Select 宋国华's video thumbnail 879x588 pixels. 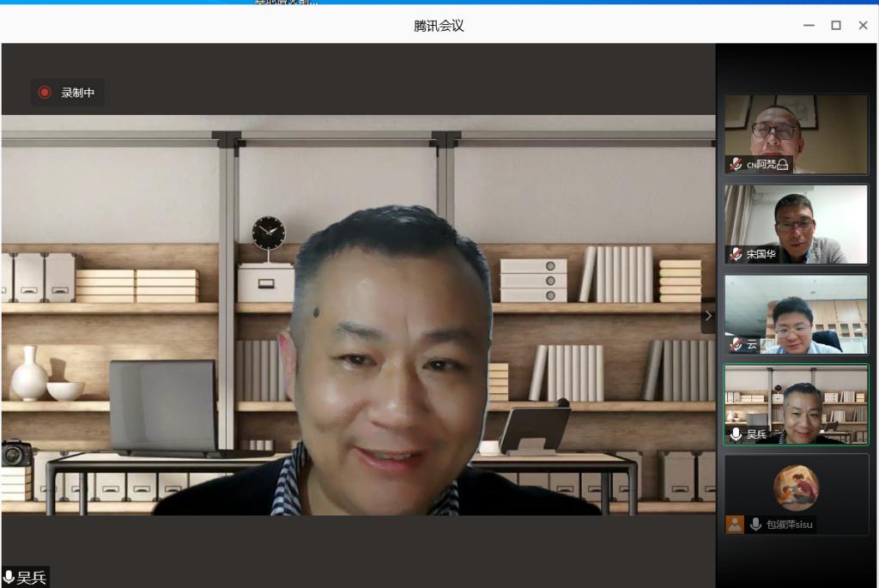(796, 221)
